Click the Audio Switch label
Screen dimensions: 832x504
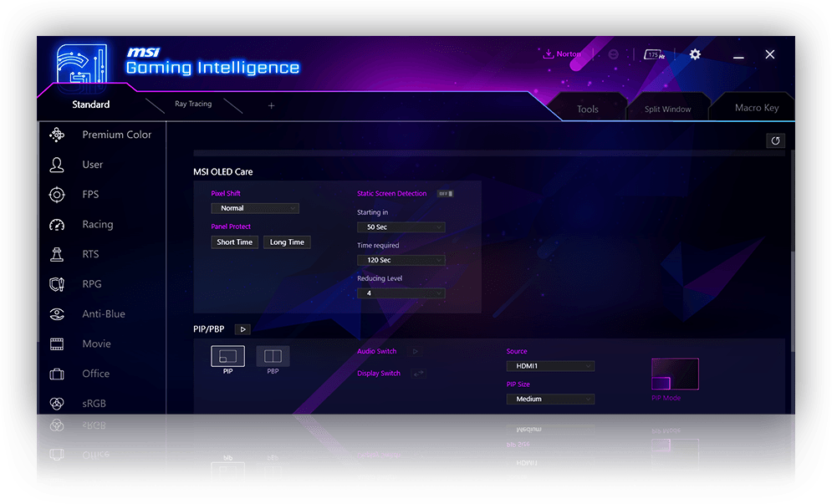pyautogui.click(x=377, y=351)
